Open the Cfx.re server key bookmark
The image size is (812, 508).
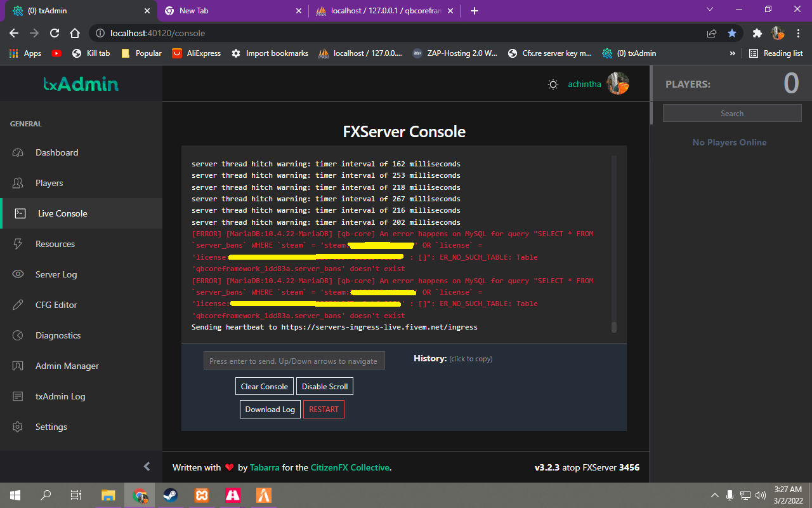coord(550,53)
